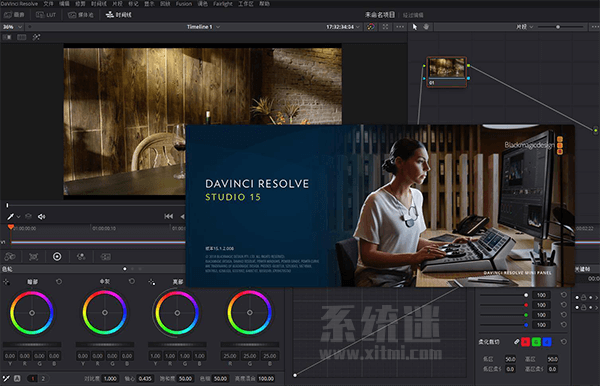The height and width of the screenshot is (386, 600).
Task: Select the node editor arrow pointer tool
Action: point(414,27)
